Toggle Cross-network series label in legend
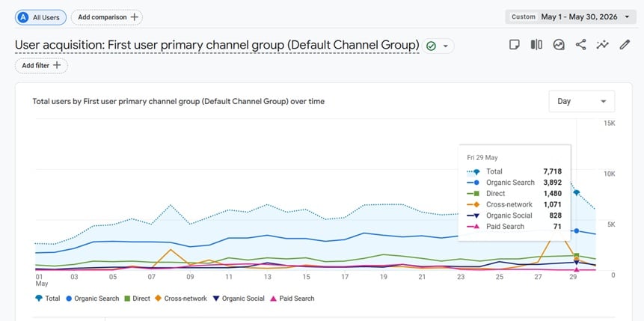Image resolution: width=644 pixels, height=321 pixels. click(185, 299)
